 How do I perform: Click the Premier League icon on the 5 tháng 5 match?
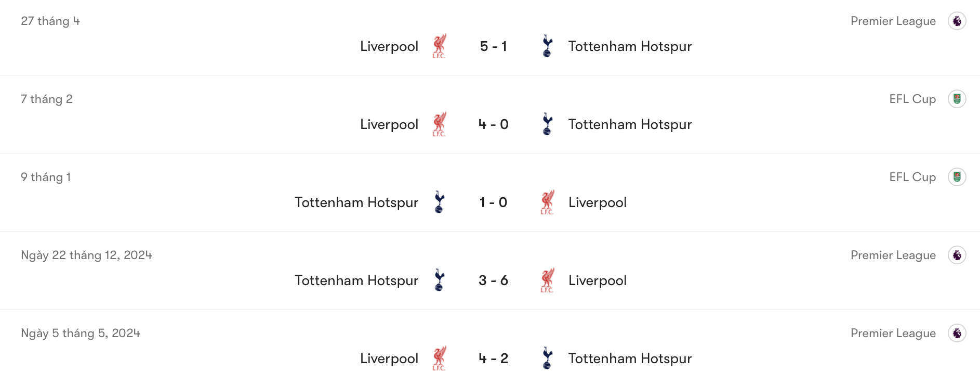click(x=958, y=333)
